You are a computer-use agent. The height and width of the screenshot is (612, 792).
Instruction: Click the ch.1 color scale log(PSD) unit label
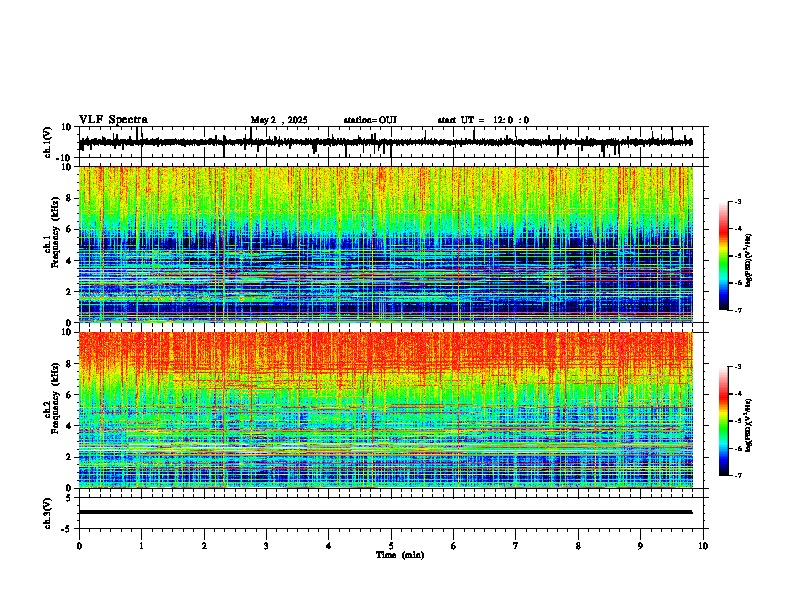(x=749, y=261)
